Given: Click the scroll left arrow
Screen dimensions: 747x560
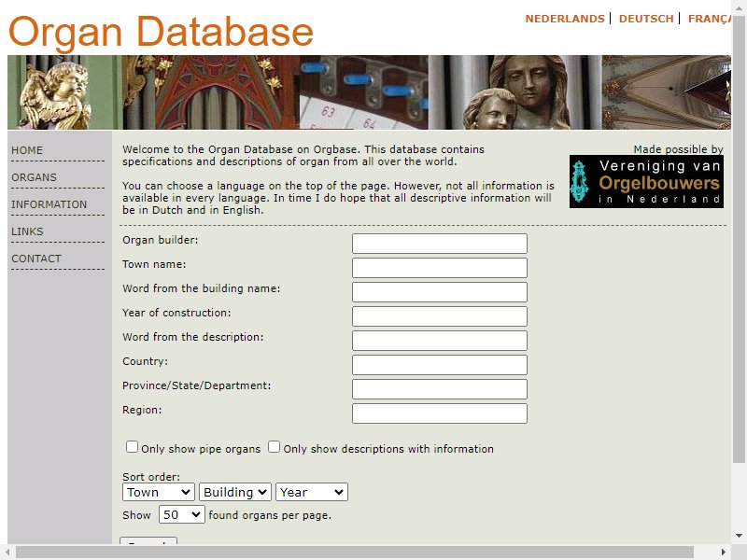Looking at the screenshot, I should tap(7, 553).
